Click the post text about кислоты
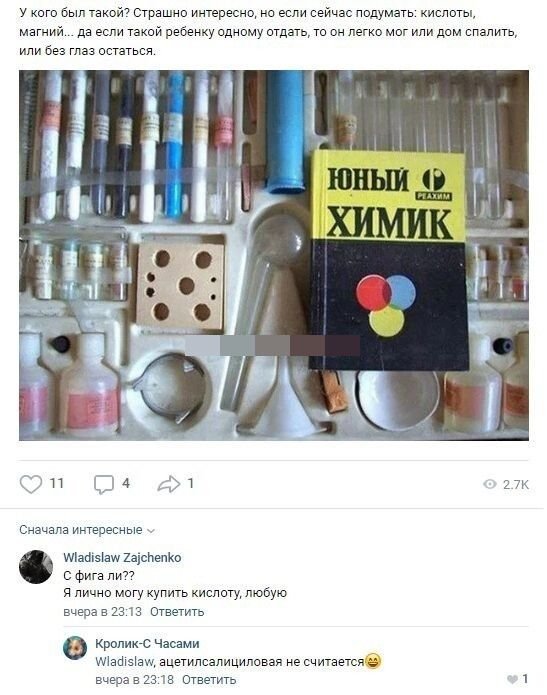 point(268,32)
